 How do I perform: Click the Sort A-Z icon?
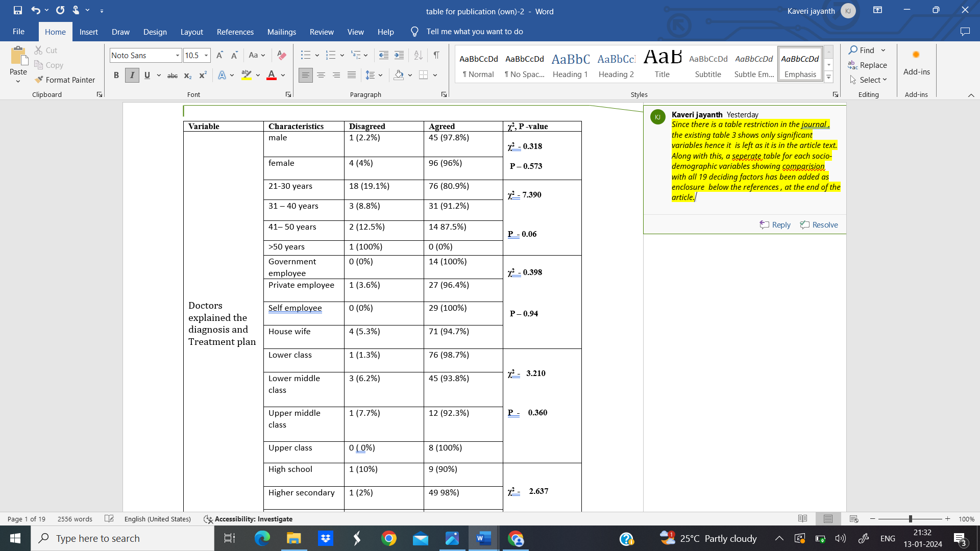[x=418, y=55]
